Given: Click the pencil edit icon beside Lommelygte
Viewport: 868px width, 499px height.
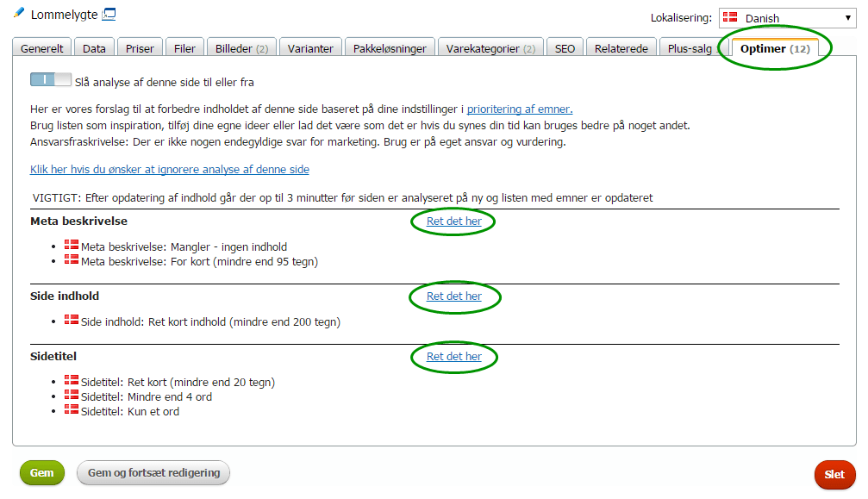Looking at the screenshot, I should click(19, 12).
